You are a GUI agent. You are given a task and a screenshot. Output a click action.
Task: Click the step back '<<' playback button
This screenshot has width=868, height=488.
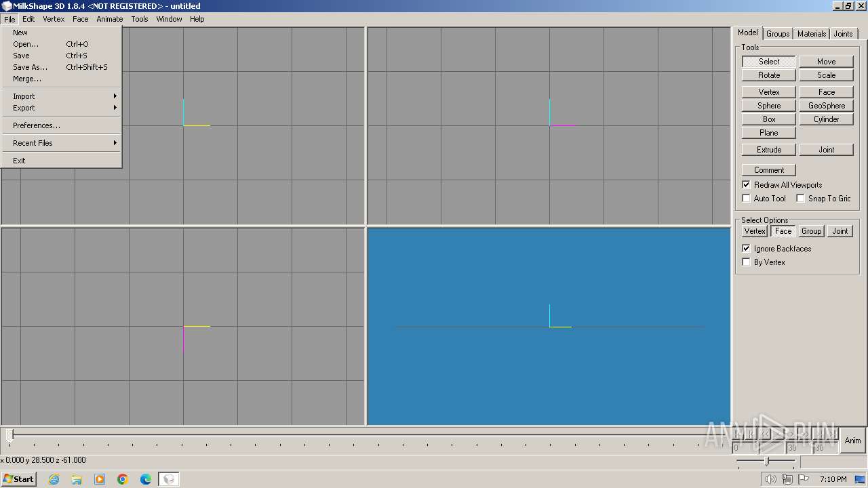point(765,434)
